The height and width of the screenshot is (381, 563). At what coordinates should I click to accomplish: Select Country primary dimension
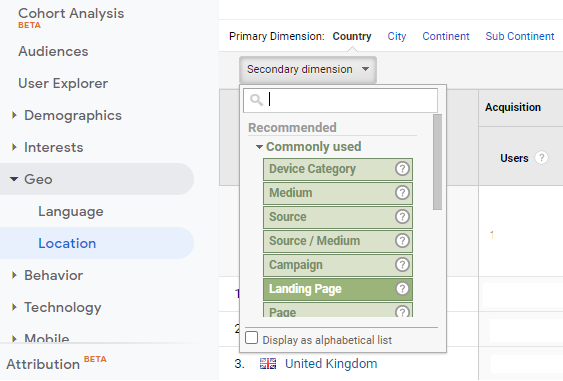pos(352,36)
